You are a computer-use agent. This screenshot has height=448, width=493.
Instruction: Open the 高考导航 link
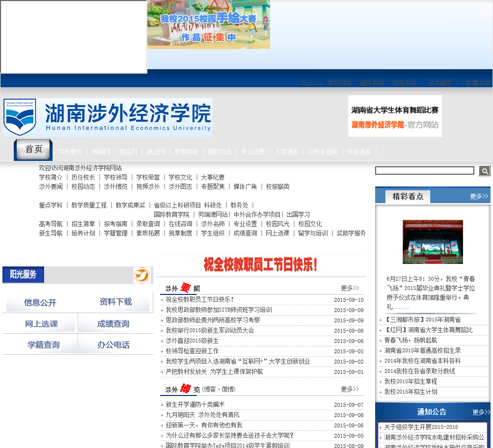tap(51, 224)
